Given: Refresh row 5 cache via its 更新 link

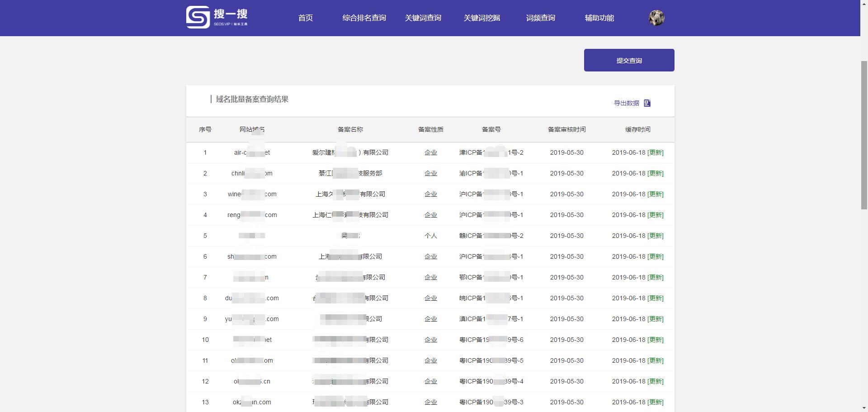Looking at the screenshot, I should point(655,236).
